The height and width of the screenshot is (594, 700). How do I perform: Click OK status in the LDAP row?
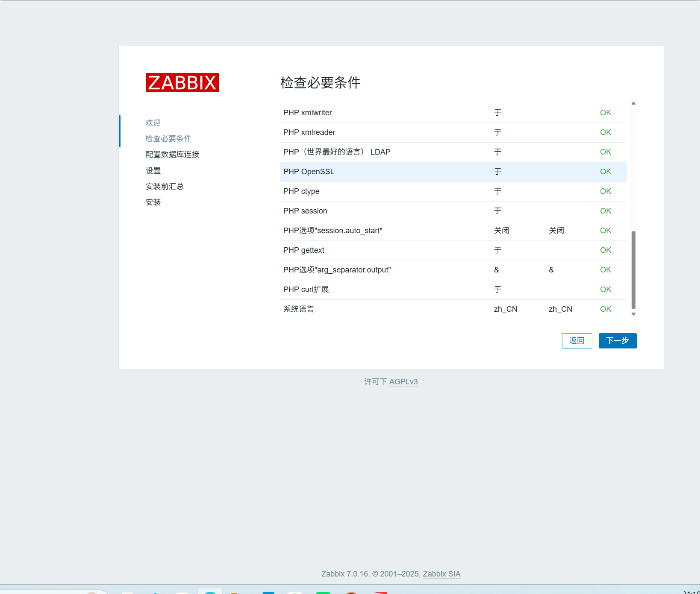pyautogui.click(x=606, y=152)
